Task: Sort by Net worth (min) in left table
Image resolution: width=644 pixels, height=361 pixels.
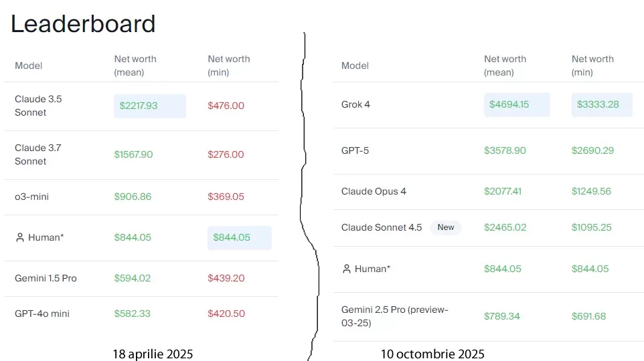Action: [x=229, y=66]
